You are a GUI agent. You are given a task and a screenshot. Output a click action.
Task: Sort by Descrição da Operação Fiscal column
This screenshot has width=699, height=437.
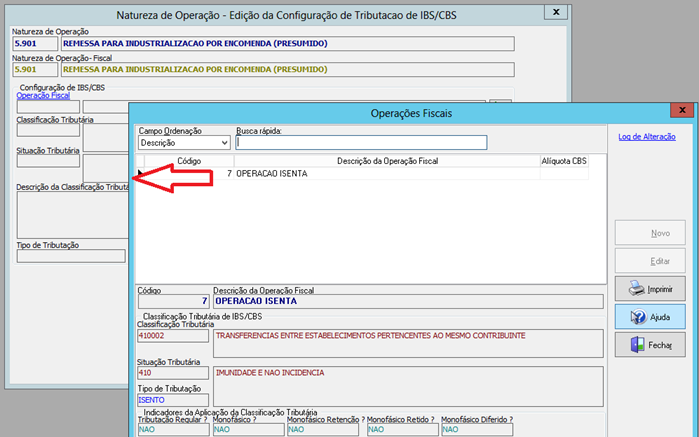386,160
